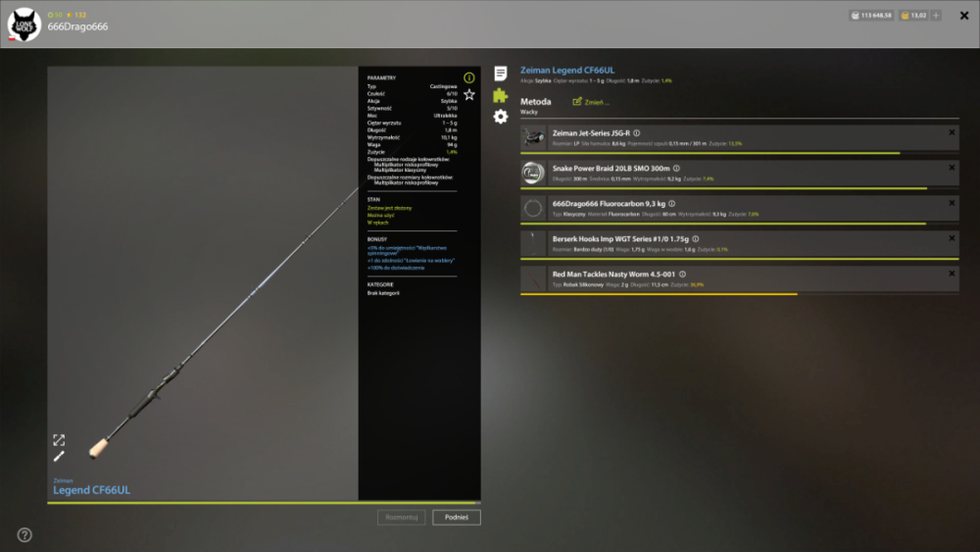Viewport: 980px width, 552px height.
Task: Select the Snake Power Braid 20LB SMO 300m name
Action: (611, 169)
